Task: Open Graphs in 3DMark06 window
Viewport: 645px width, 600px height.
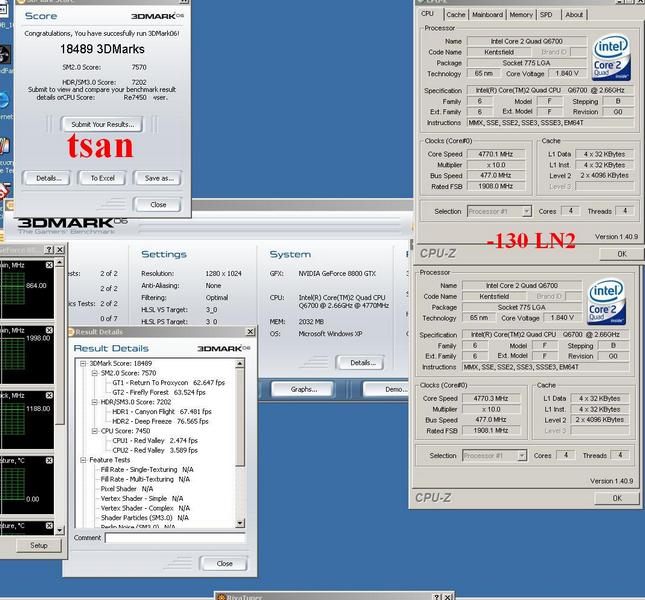Action: [304, 389]
